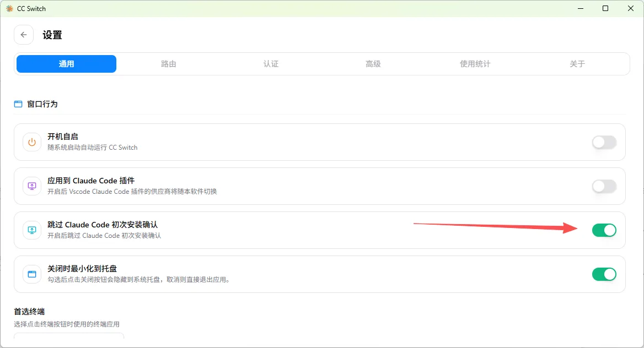Disable 跳过 Claude Code 初次安装确认 toggle
644x348 pixels.
point(604,230)
